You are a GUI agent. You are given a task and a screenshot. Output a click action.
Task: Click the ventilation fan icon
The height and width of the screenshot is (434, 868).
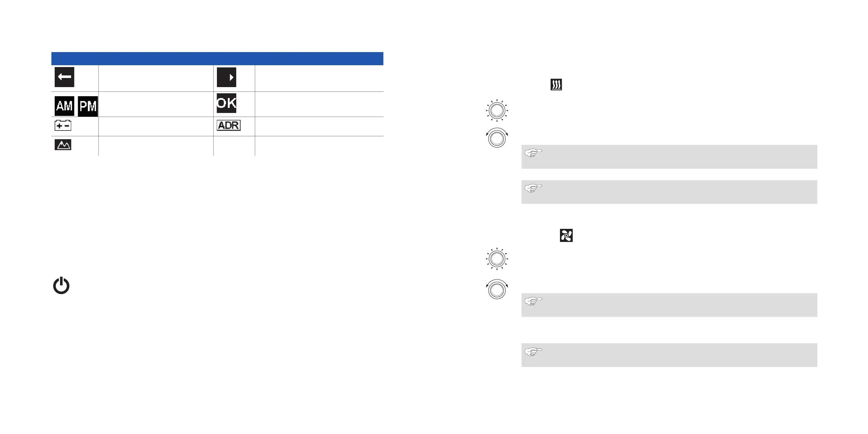point(566,235)
